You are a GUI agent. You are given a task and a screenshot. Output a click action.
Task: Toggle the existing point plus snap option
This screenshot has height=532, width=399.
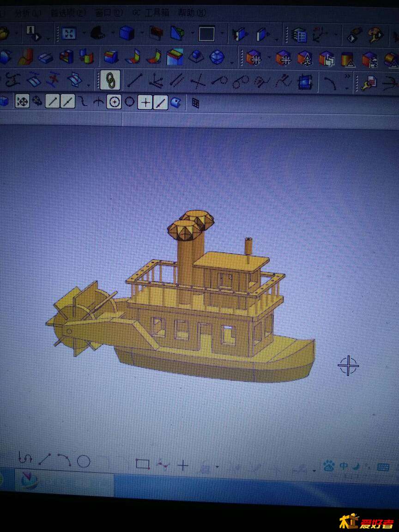point(145,102)
